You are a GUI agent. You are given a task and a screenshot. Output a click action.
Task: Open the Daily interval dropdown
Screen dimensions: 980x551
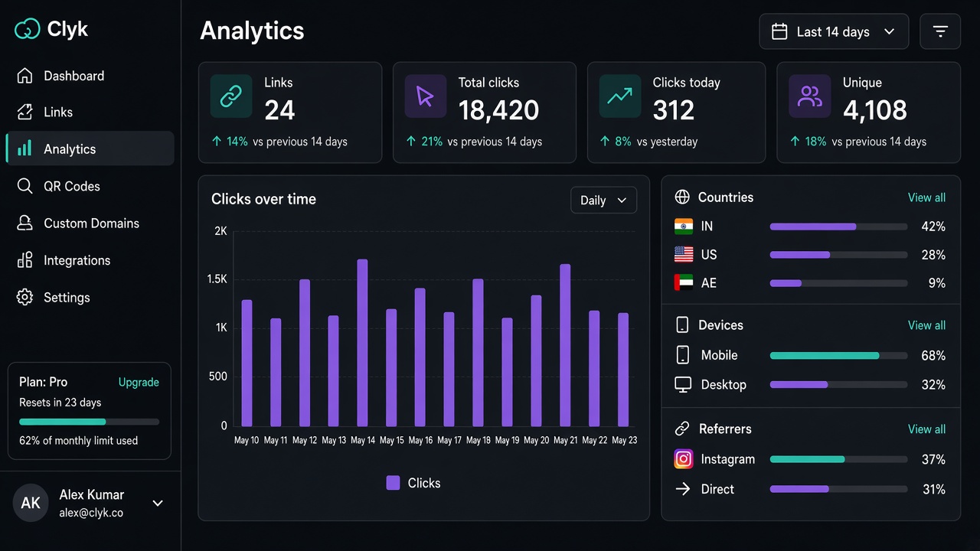click(604, 201)
